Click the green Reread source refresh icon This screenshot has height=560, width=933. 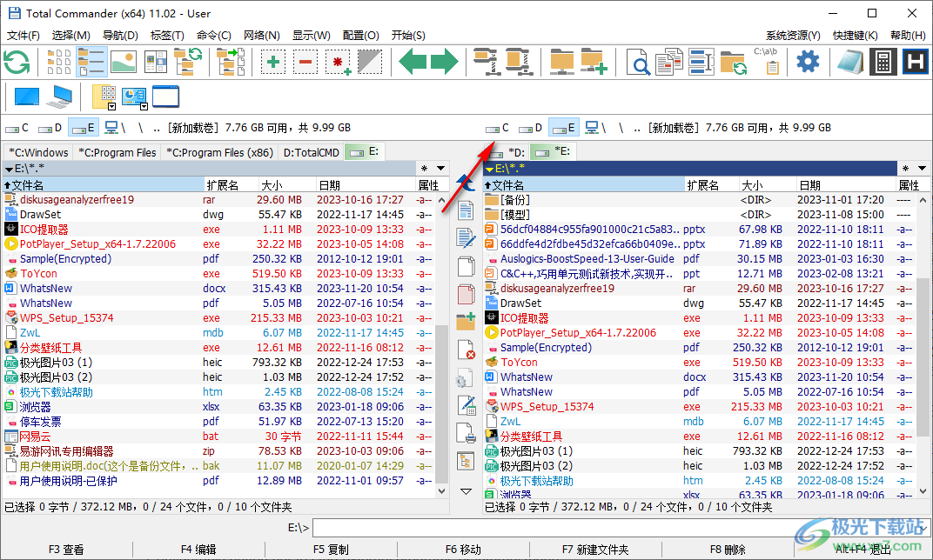16,62
